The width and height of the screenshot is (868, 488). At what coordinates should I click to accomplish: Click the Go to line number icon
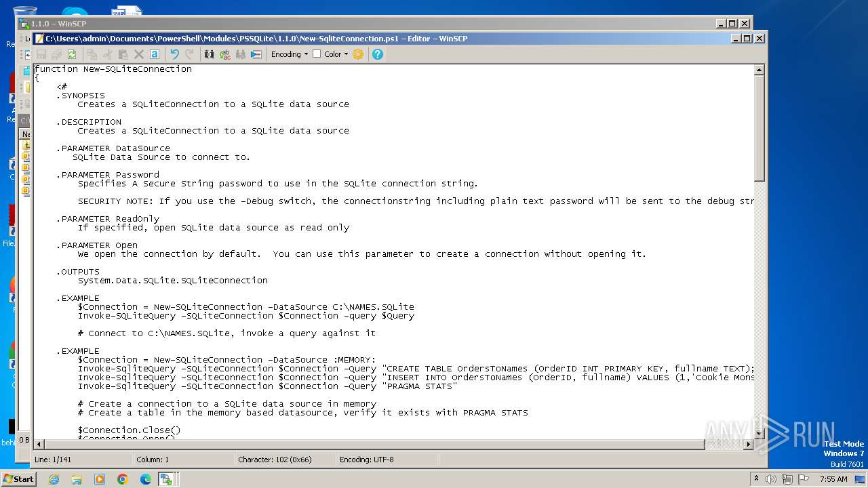(256, 54)
